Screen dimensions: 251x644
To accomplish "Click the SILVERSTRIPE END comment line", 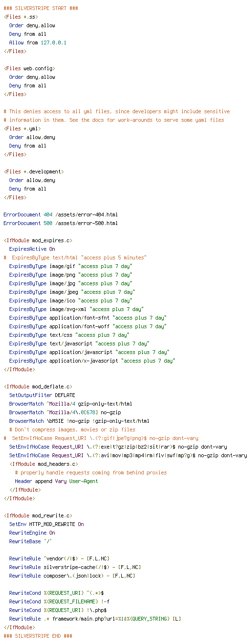I will [x=38, y=636].
